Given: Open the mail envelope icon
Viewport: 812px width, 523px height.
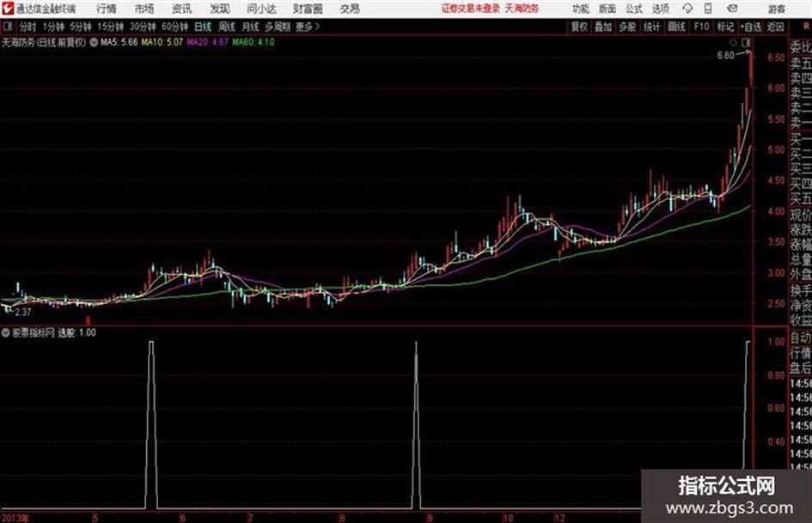Looking at the screenshot, I should point(732,9).
